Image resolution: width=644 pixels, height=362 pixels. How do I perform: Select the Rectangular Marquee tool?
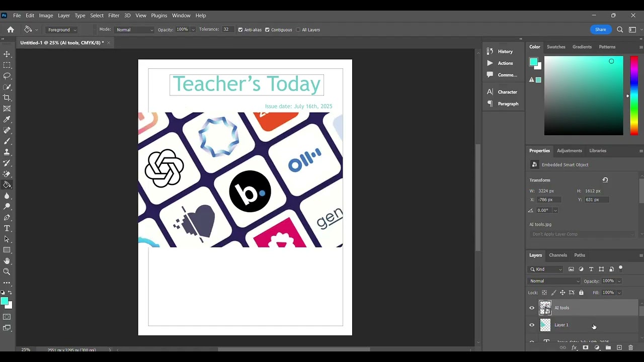click(7, 65)
